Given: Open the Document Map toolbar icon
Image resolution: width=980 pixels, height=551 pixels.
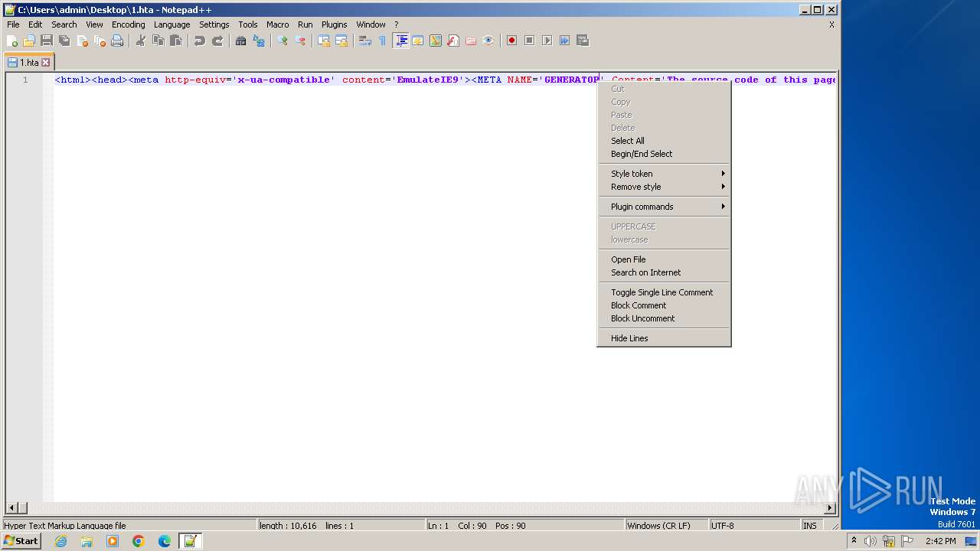Looking at the screenshot, I should (x=436, y=41).
